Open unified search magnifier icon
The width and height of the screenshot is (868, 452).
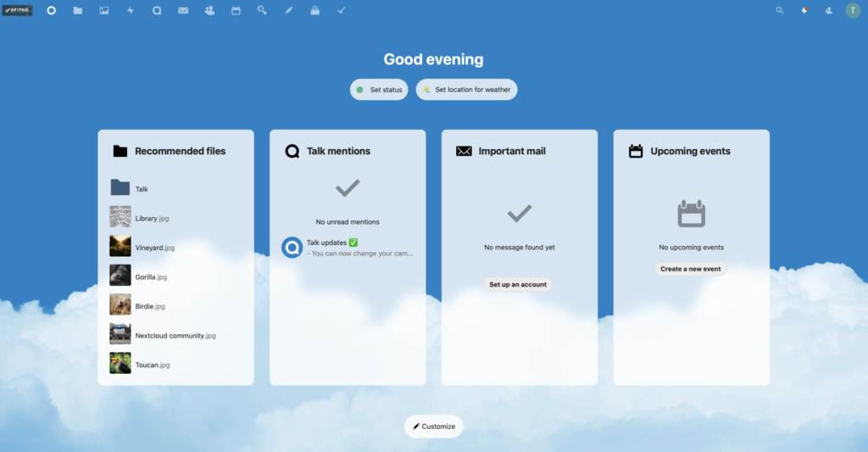click(x=780, y=11)
